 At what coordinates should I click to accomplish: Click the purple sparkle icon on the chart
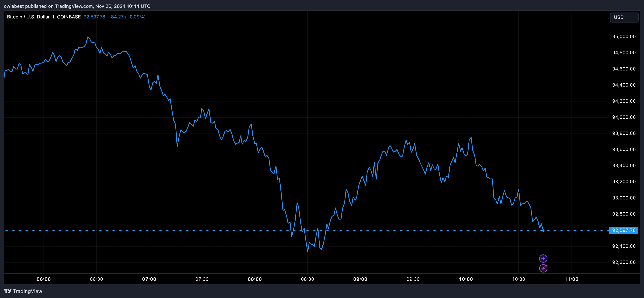(x=543, y=258)
